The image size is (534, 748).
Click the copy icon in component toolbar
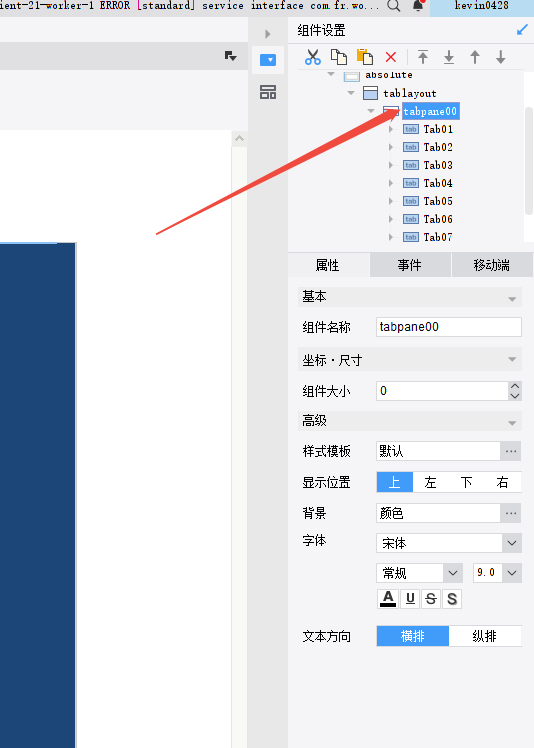(x=339, y=57)
